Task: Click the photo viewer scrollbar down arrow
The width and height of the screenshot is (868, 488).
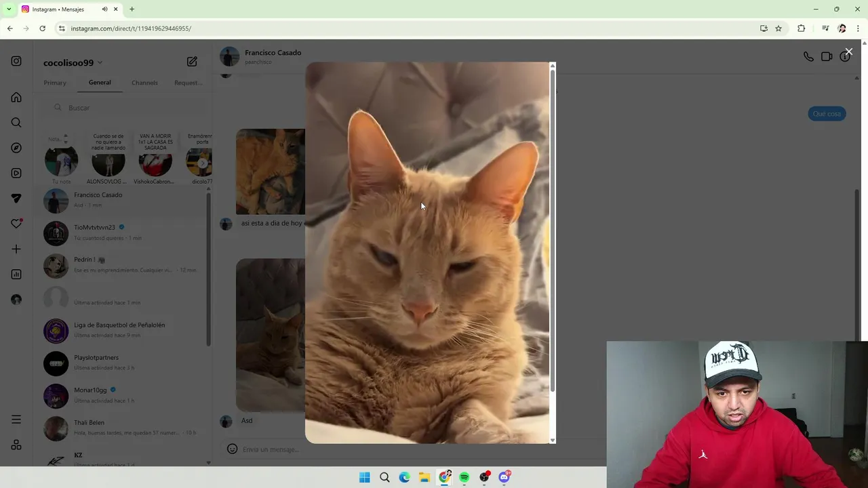Action: pyautogui.click(x=553, y=440)
